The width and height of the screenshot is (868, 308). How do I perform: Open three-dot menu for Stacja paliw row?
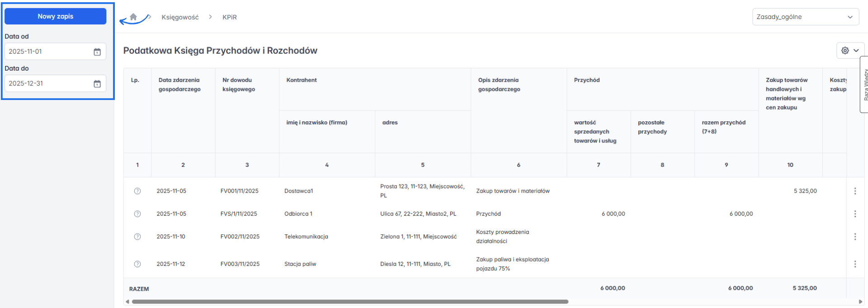[855, 264]
